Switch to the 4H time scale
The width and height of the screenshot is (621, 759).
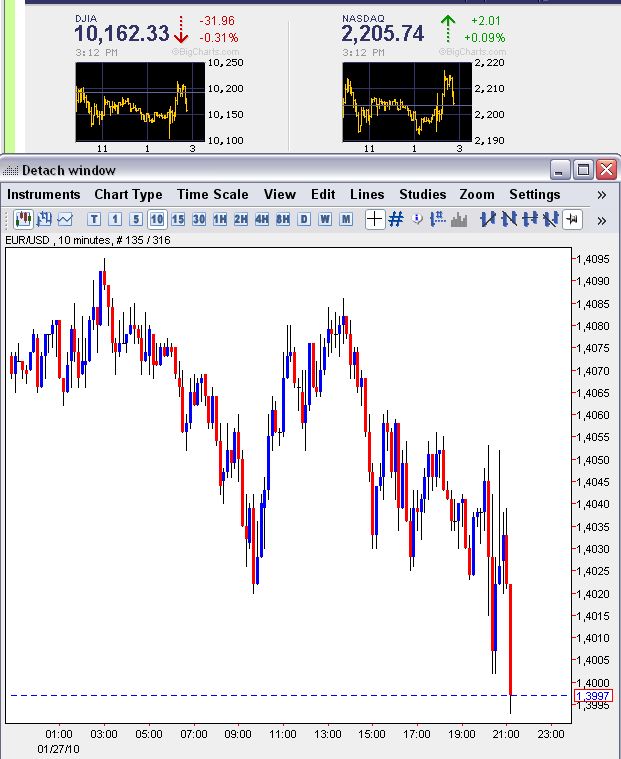tap(262, 220)
